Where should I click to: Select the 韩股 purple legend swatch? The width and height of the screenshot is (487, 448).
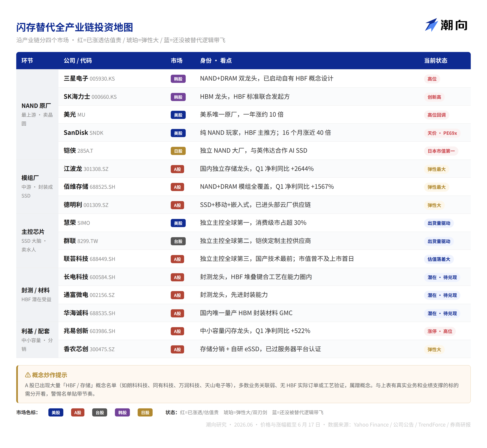click(x=122, y=412)
